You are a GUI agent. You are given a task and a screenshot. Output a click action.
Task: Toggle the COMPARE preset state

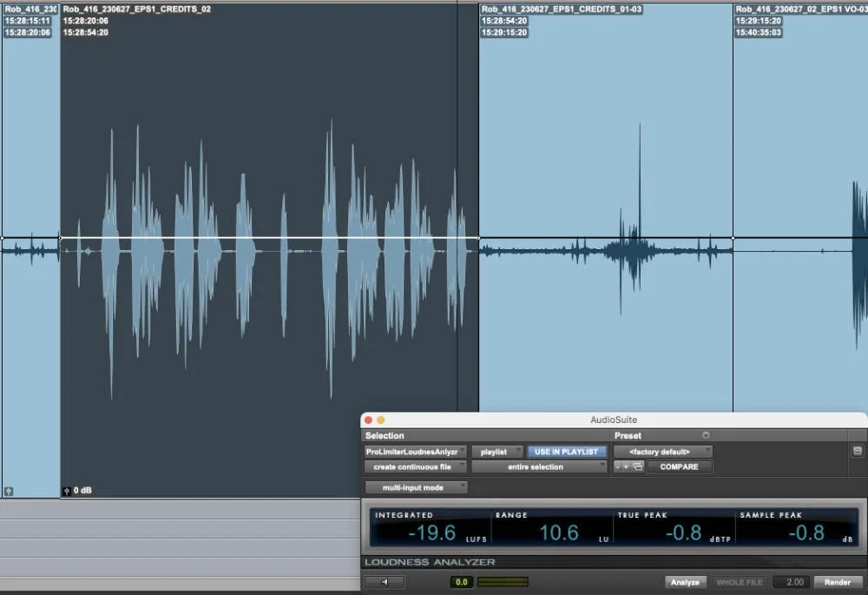pyautogui.click(x=680, y=466)
